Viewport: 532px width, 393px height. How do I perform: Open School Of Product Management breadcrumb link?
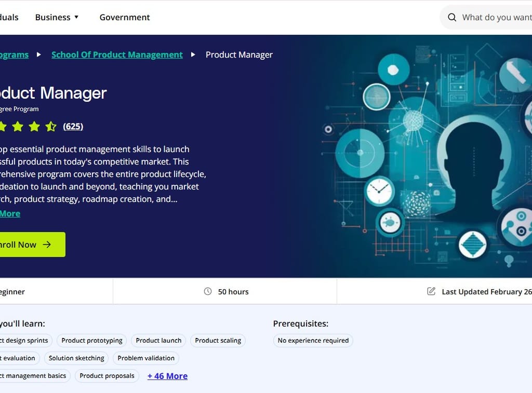pyautogui.click(x=117, y=55)
